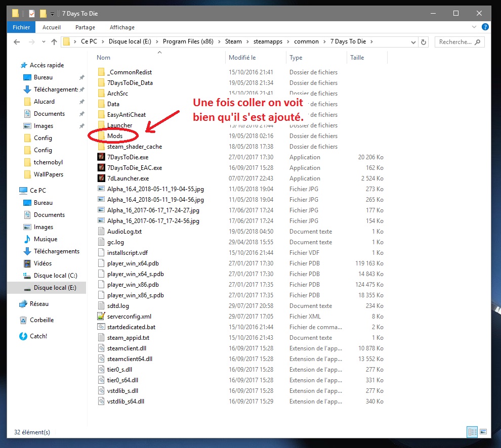
Task: Open the Fichier menu
Action: [x=21, y=27]
